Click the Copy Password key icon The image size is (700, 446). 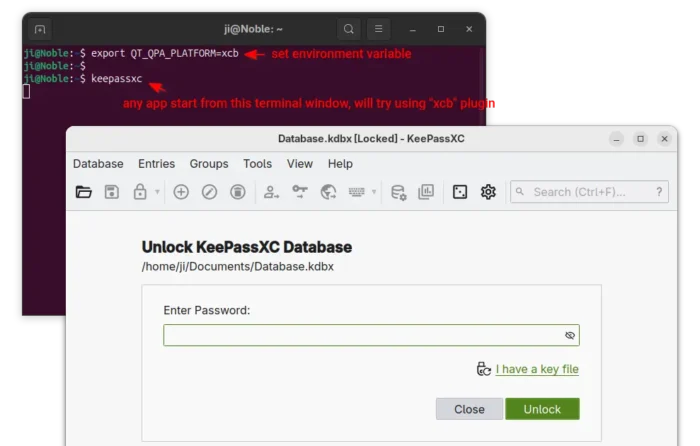300,192
